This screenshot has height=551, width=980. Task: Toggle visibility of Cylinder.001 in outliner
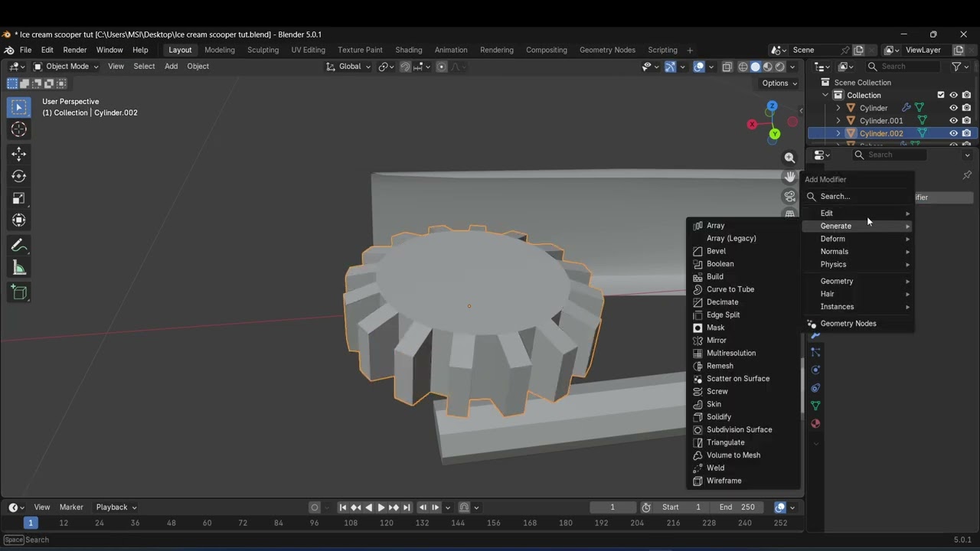pyautogui.click(x=953, y=121)
